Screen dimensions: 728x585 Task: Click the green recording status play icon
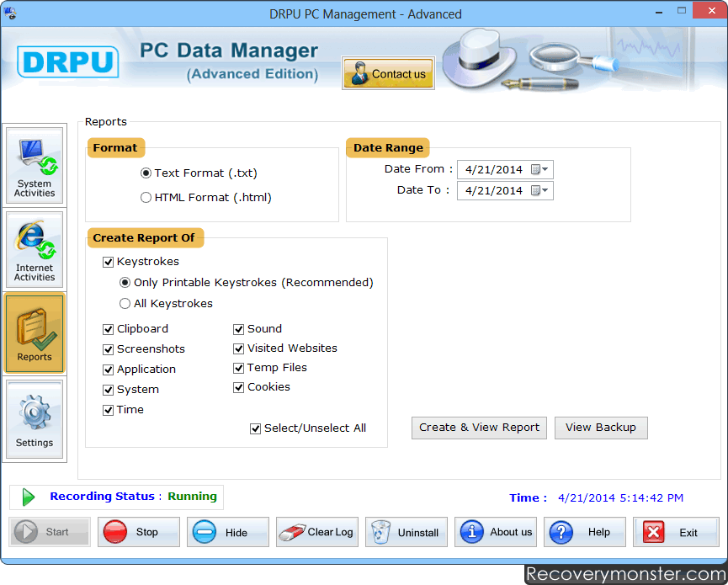tap(29, 497)
